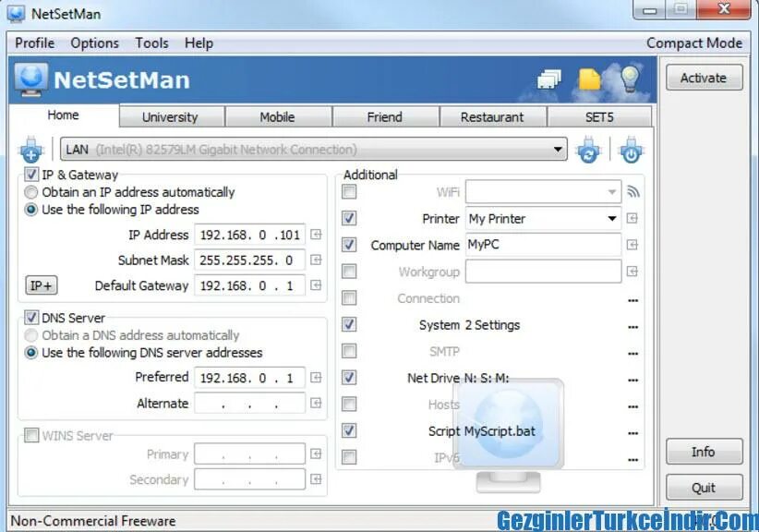Click the Info button
759x532 pixels.
pos(704,452)
